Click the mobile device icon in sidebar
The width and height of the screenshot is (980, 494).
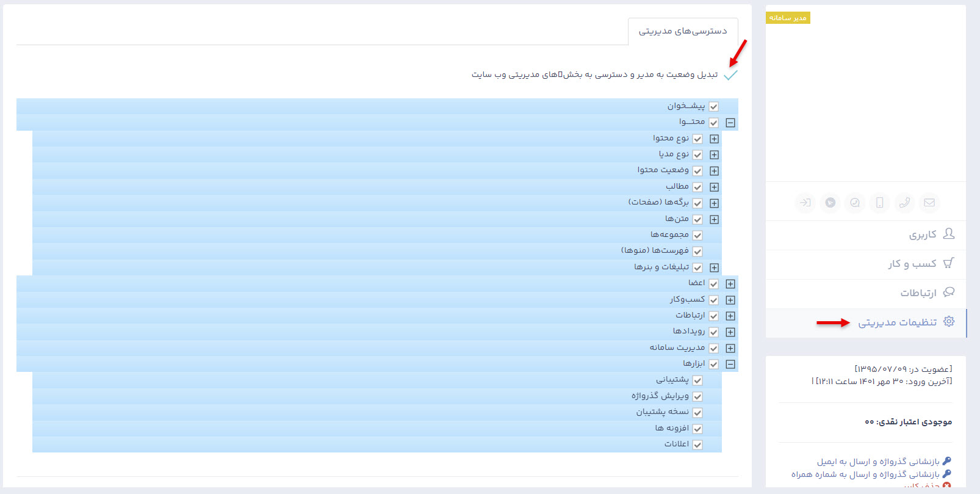point(879,203)
